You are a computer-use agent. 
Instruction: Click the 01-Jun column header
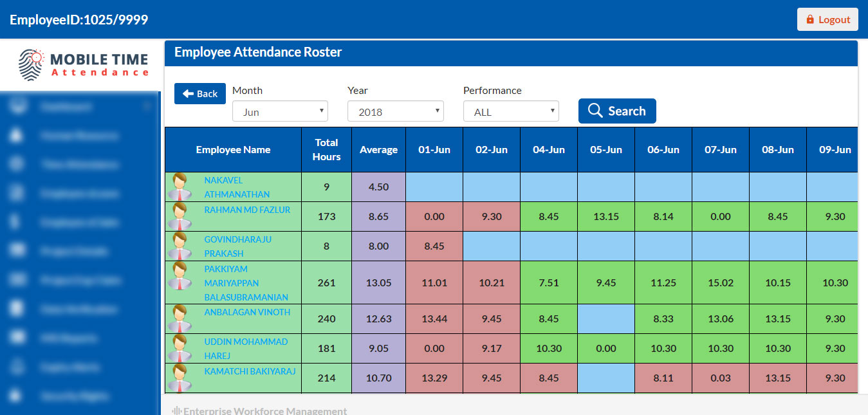[434, 149]
